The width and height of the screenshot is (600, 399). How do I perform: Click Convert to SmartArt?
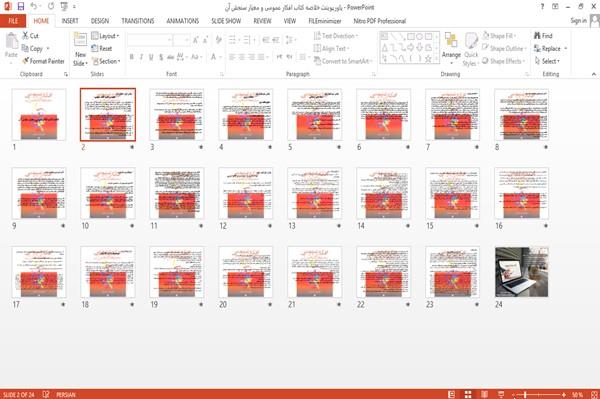(343, 61)
